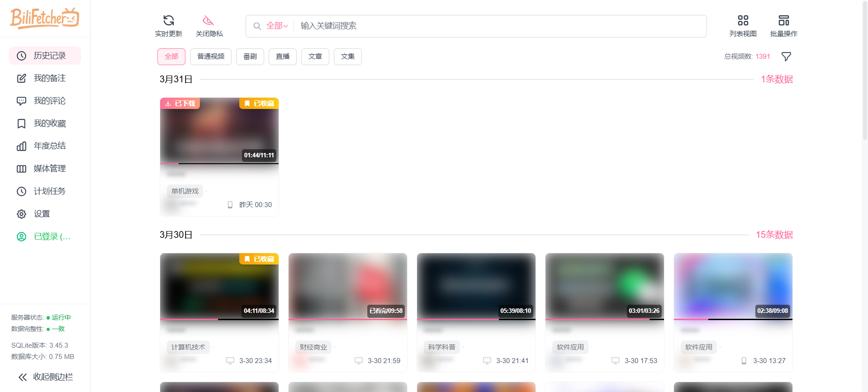Switch to list view layout
Image resolution: width=868 pixels, height=392 pixels.
point(743,21)
